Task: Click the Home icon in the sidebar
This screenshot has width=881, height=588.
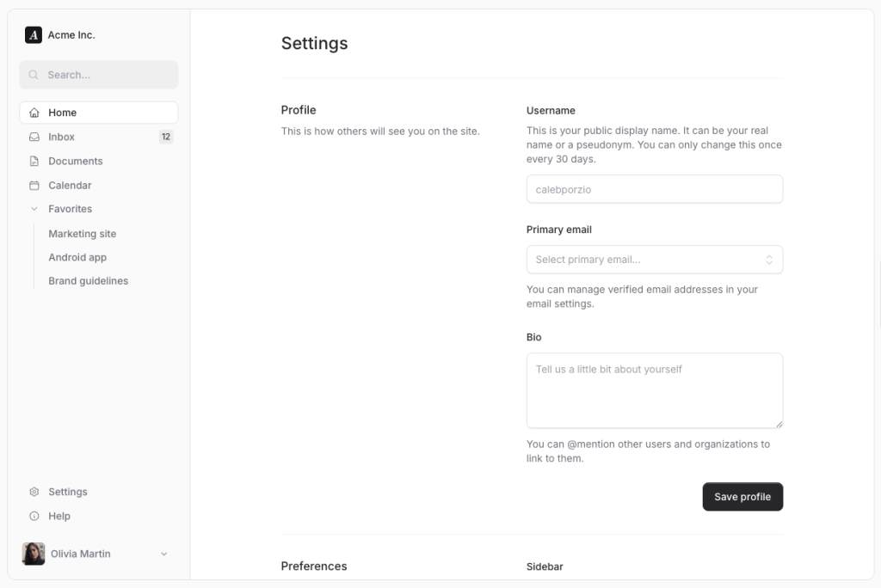Action: (x=34, y=113)
